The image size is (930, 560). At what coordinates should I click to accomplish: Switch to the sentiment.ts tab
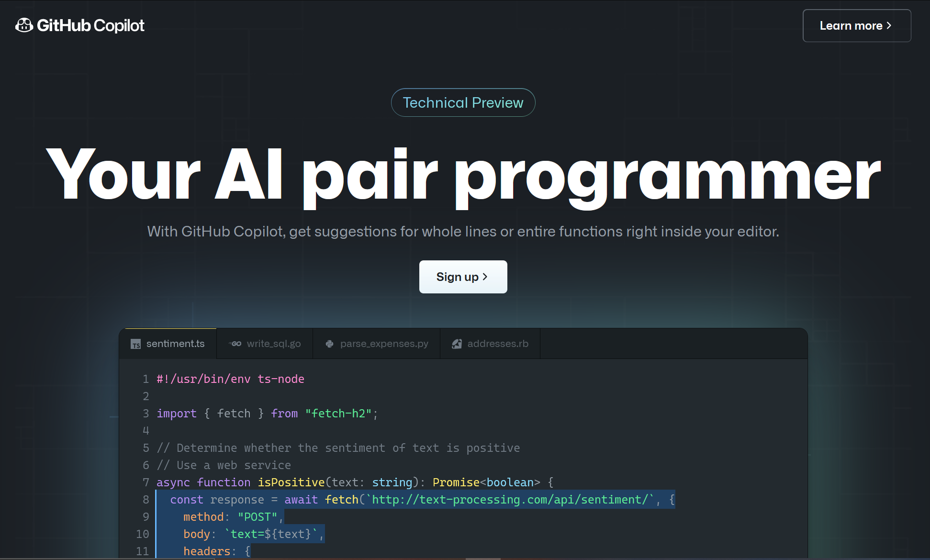point(168,344)
